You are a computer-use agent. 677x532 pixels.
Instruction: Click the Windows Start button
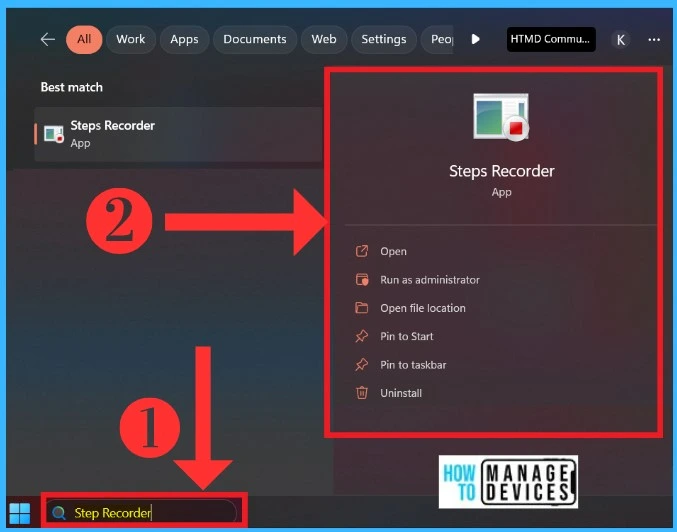[19, 512]
